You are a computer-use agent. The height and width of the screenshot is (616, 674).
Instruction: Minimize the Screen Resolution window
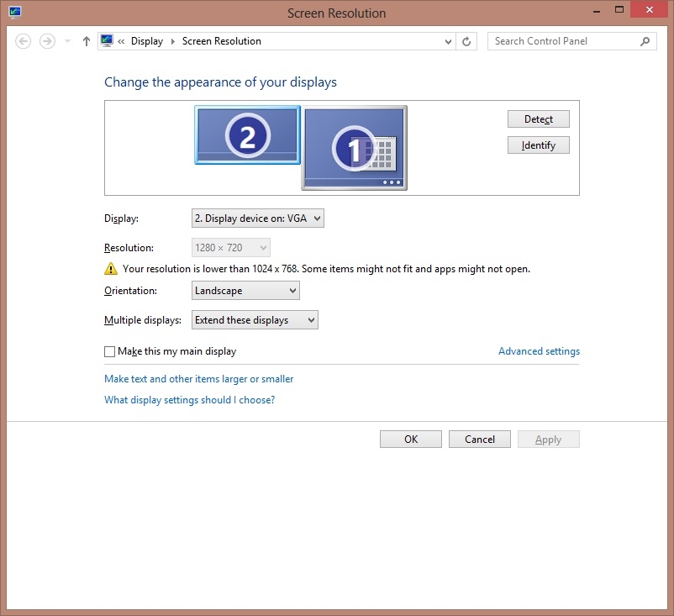597,10
